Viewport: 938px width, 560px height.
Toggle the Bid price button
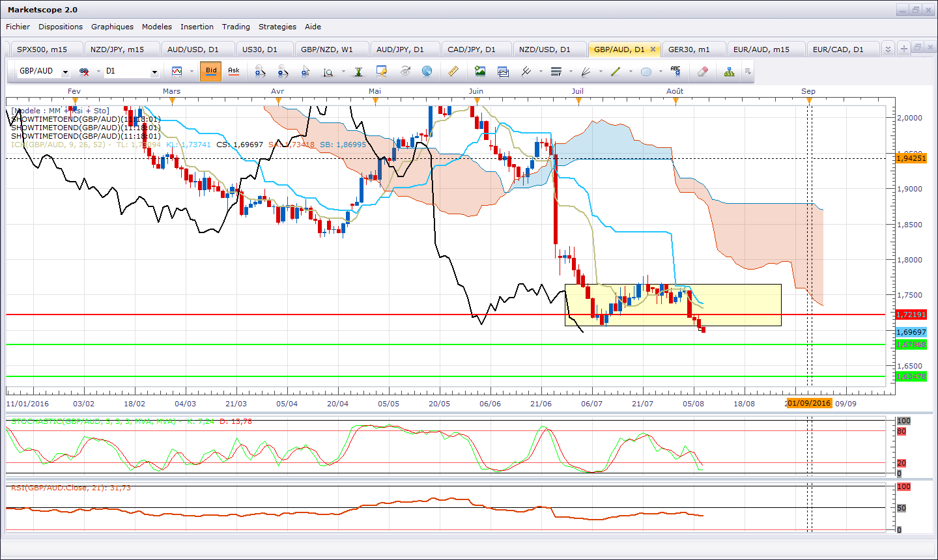point(211,72)
